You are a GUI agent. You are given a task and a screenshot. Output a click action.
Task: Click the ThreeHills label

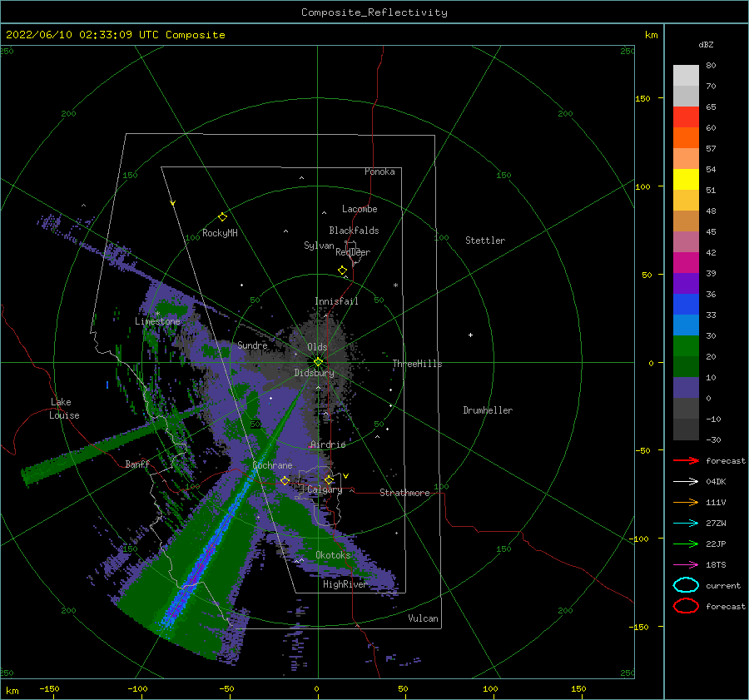coord(418,364)
